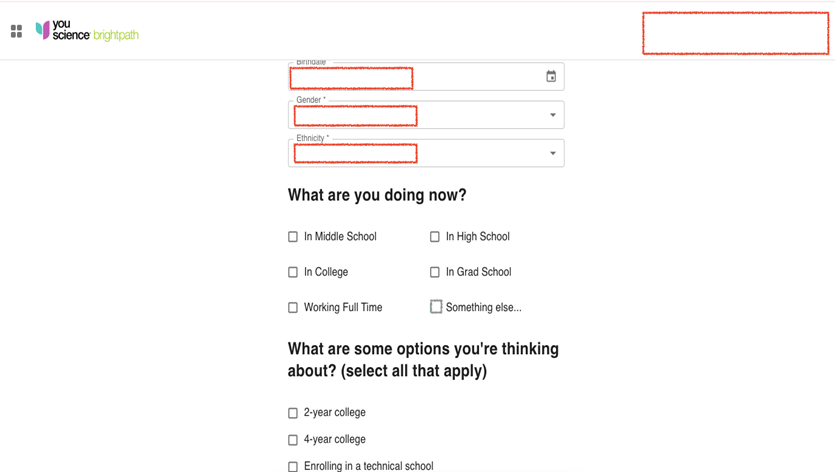Click the Working Full Time label
This screenshot has height=472, width=835.
coord(343,307)
